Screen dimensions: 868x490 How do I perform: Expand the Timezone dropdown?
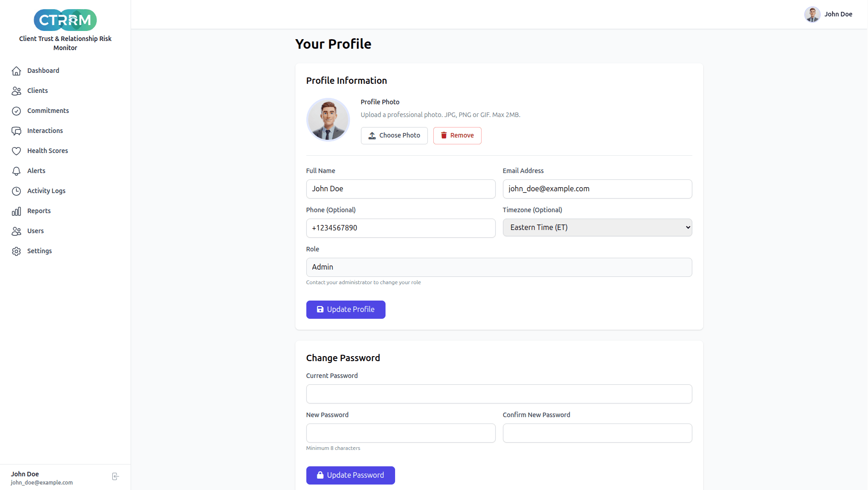coord(597,228)
